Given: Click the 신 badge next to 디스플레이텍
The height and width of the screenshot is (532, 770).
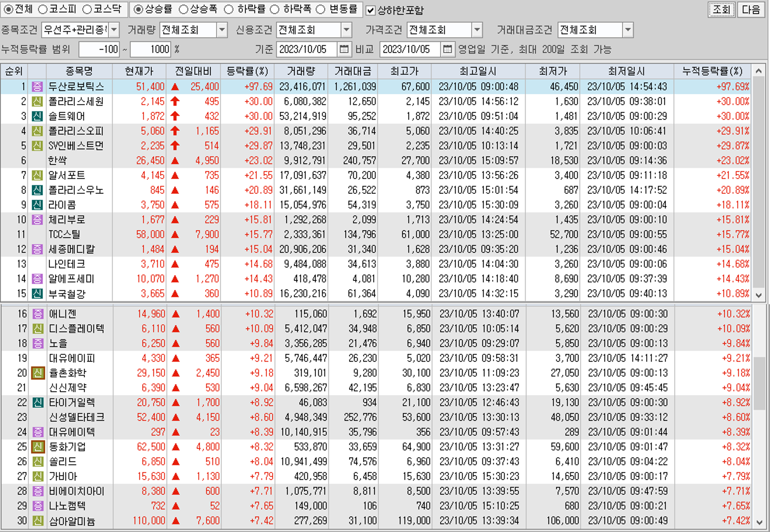Looking at the screenshot, I should pyautogui.click(x=38, y=328).
